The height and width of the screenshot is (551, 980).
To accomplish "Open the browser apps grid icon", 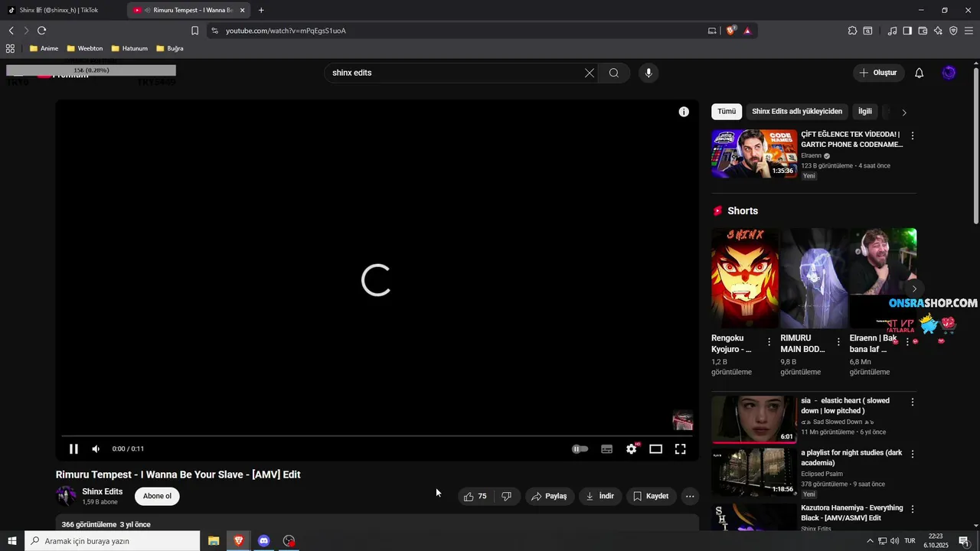I will coord(10,48).
